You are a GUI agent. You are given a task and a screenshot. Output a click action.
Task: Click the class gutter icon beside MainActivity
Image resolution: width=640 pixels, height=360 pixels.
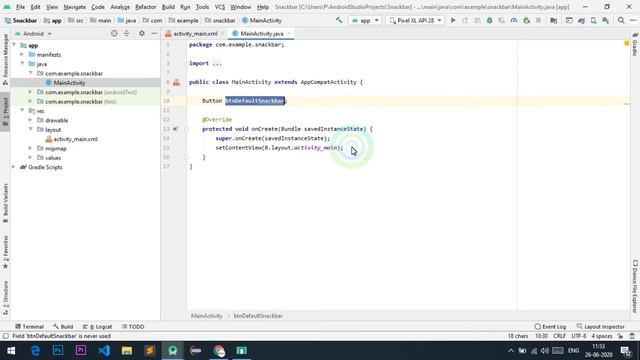(176, 82)
